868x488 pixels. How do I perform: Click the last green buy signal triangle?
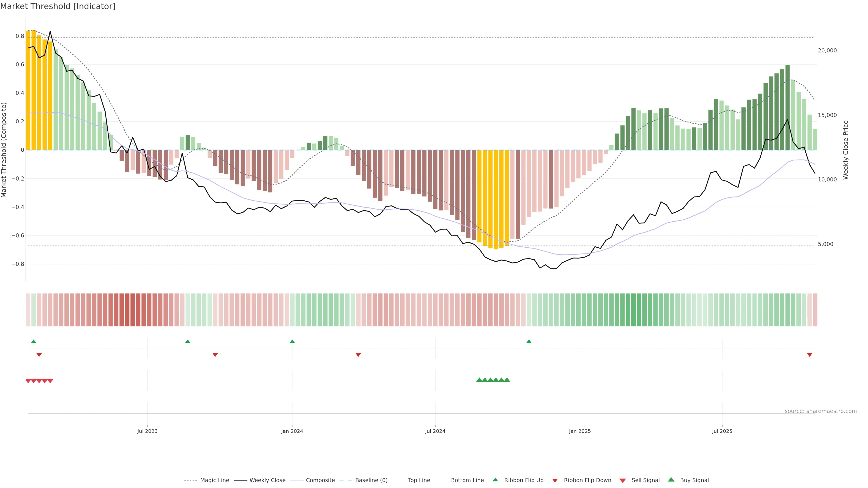tap(507, 380)
